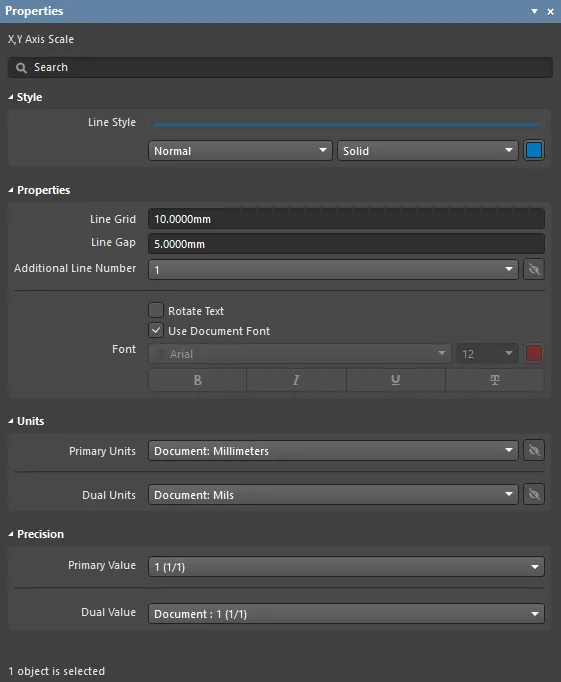Click the Strikethrough font style button
This screenshot has height=682, width=561.
click(495, 380)
